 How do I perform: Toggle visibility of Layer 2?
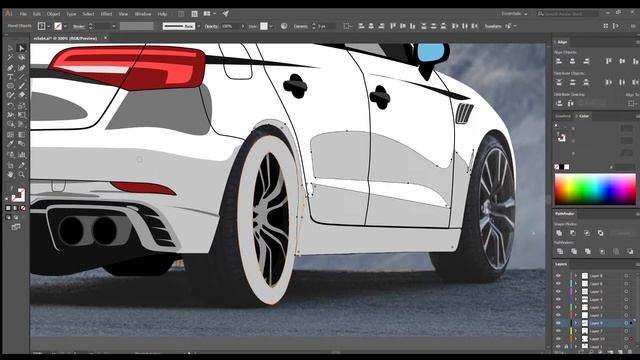[558, 315]
